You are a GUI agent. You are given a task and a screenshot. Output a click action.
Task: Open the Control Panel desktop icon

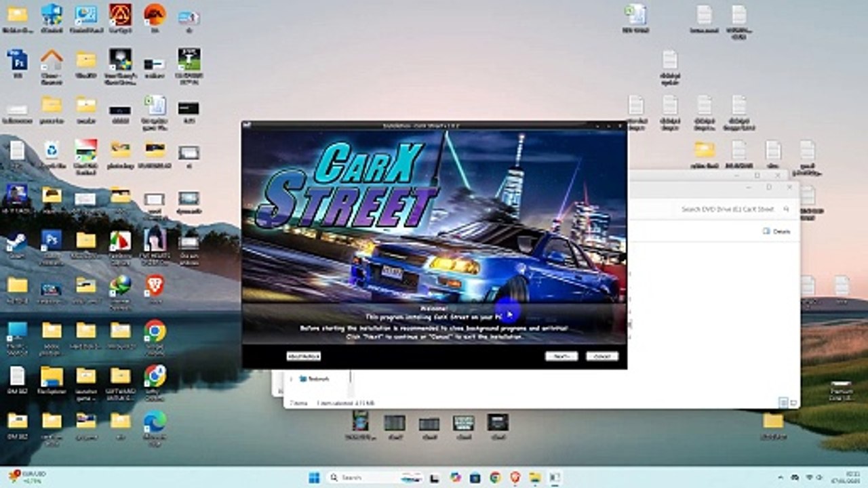pos(86,17)
